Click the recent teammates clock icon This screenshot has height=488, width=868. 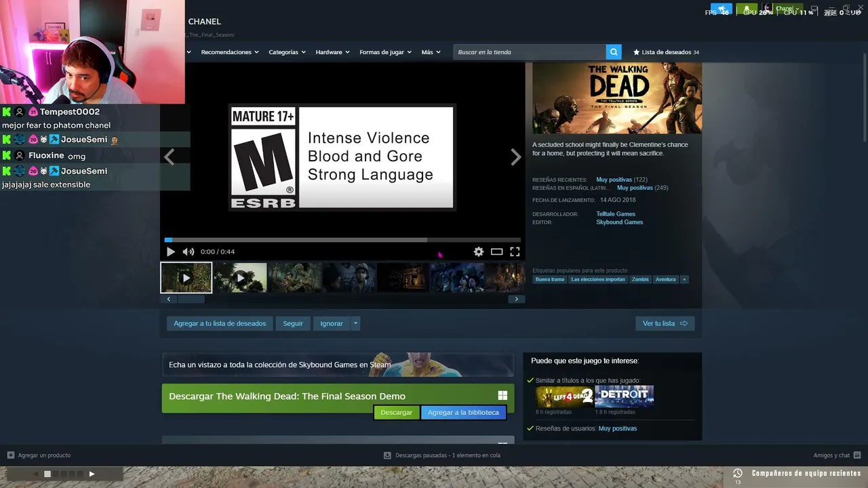[x=738, y=473]
